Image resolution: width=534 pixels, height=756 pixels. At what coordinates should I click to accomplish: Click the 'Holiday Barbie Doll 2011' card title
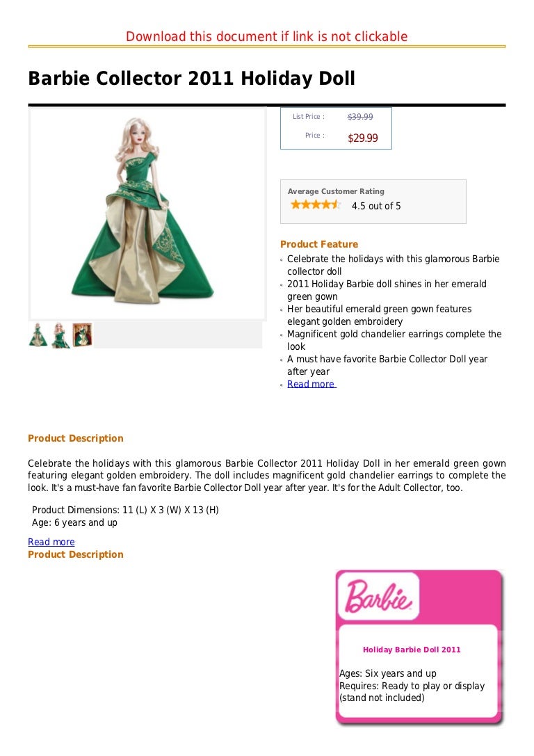(412, 650)
